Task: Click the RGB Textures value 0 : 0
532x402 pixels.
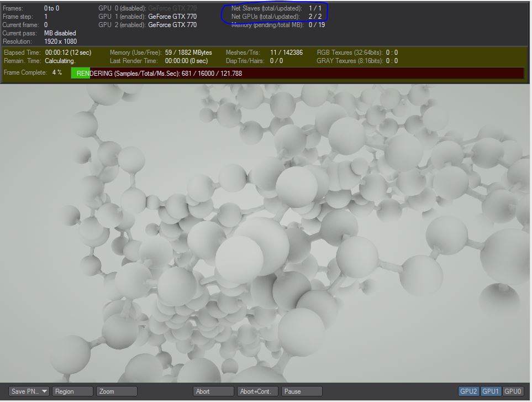Action: 392,53
